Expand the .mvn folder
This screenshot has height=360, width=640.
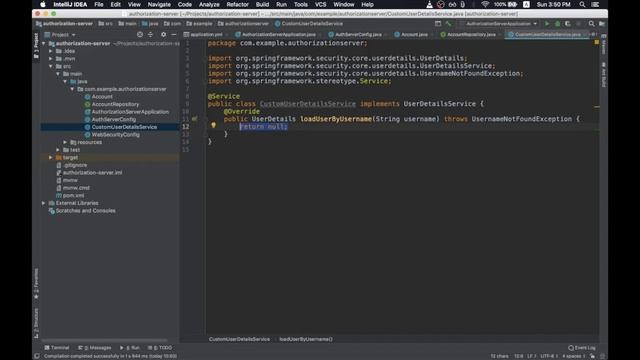(x=51, y=59)
